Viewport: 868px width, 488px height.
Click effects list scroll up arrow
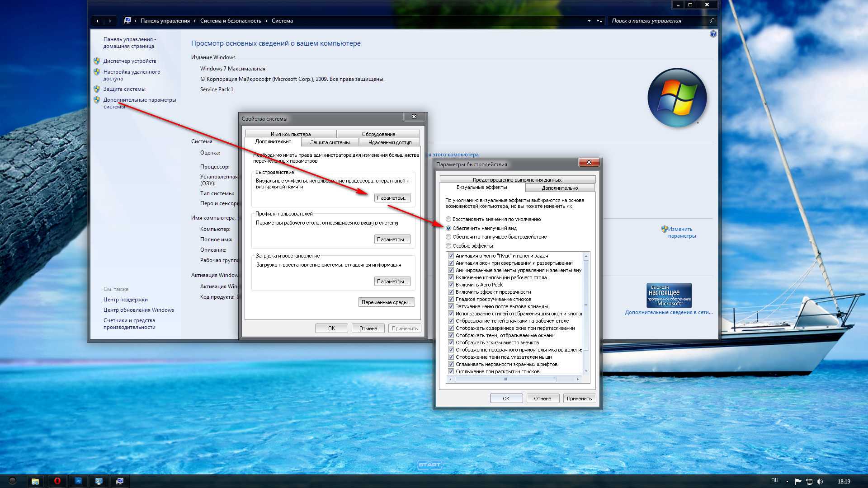[x=586, y=256]
